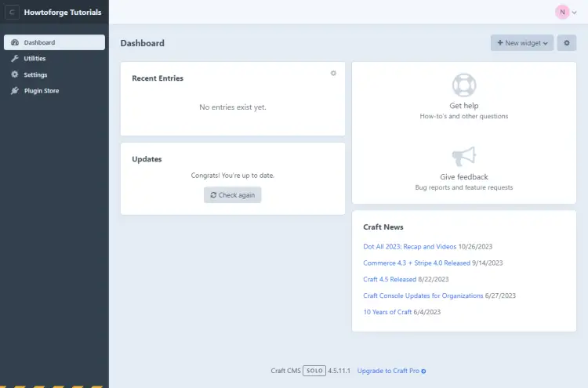Open Recent Entries widget settings gear

333,73
